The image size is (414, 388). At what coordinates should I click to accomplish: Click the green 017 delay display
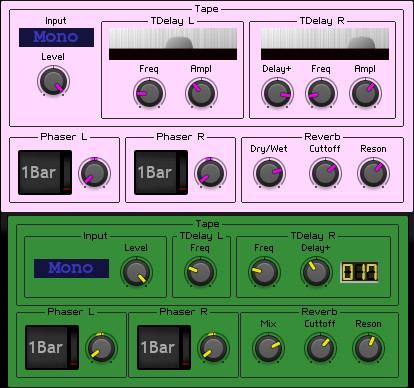[359, 272]
